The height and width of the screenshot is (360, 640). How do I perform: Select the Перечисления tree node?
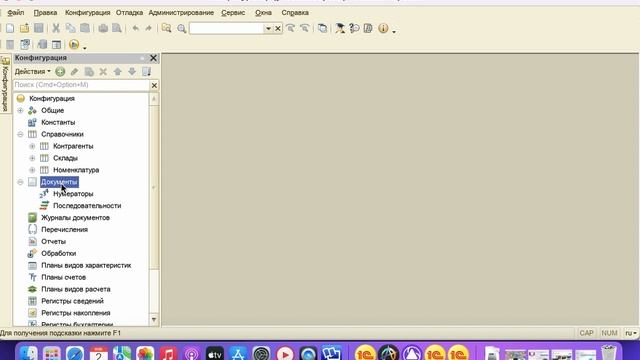click(x=64, y=229)
